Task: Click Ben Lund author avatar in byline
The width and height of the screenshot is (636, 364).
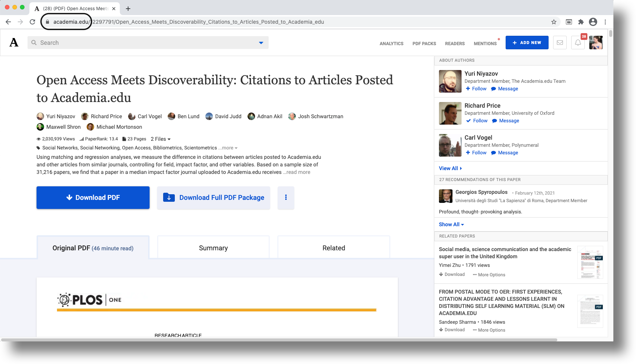Action: (171, 116)
